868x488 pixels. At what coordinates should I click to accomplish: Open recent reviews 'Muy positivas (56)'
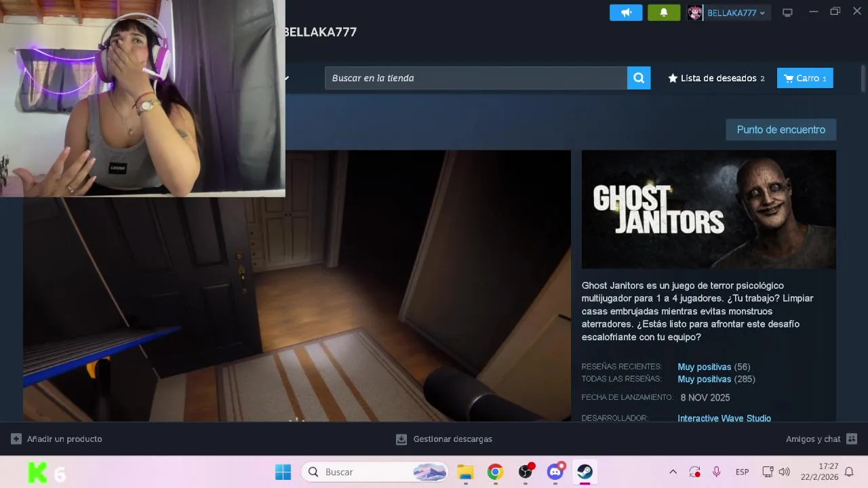coord(713,367)
